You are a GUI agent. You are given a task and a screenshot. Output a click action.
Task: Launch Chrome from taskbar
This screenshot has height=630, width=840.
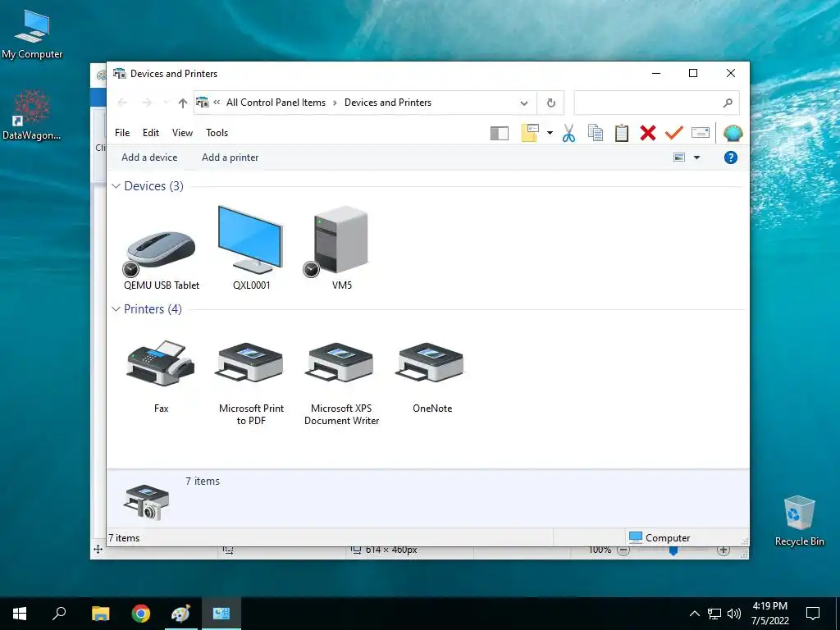pos(141,614)
